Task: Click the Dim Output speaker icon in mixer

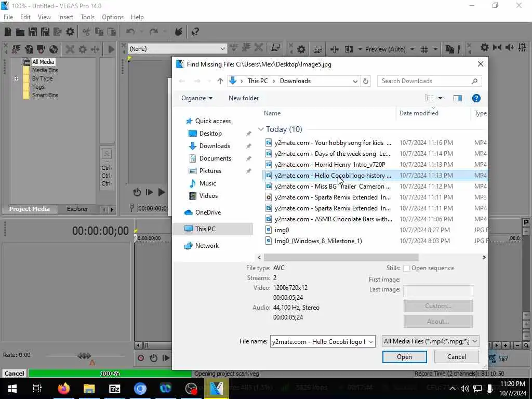Action: (510, 47)
